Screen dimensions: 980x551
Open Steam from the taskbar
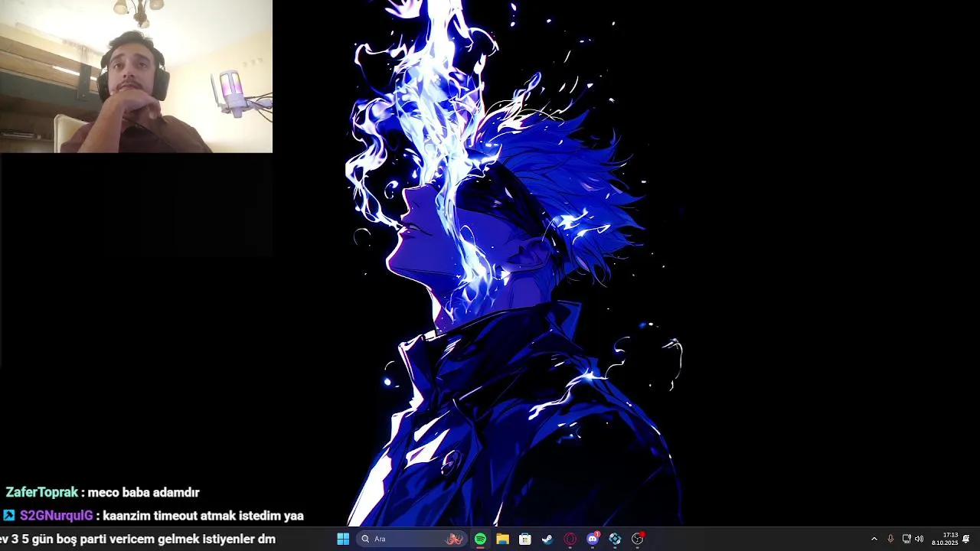click(547, 539)
